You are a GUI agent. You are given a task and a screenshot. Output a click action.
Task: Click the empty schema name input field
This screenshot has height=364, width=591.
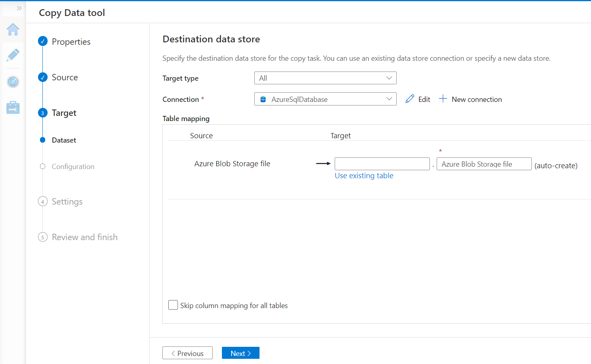(x=382, y=164)
